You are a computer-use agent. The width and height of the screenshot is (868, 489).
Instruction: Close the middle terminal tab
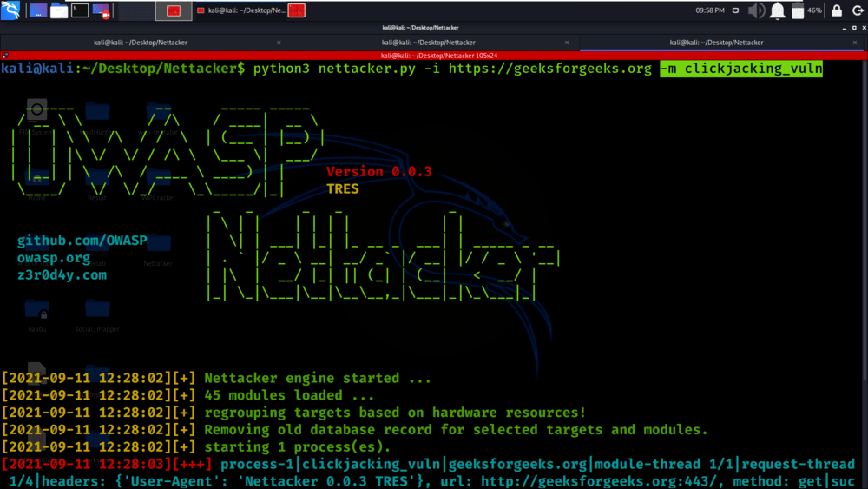pos(567,43)
